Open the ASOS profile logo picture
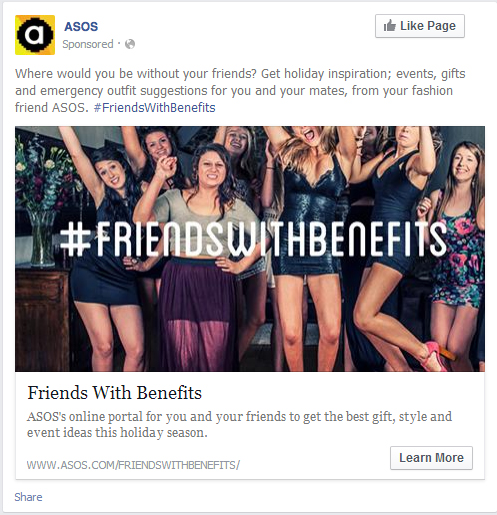Screen dimensions: 497x515 click(x=35, y=35)
